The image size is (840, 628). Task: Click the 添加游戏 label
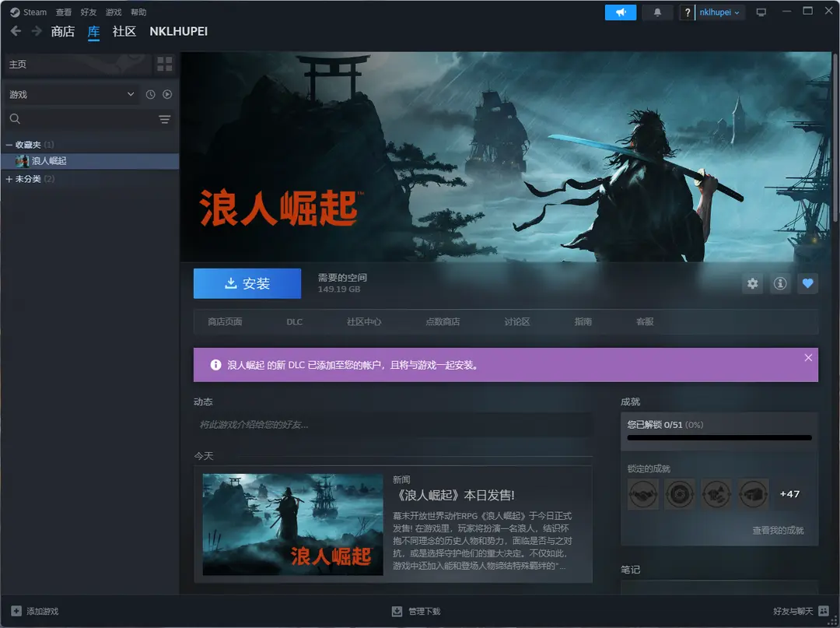pyautogui.click(x=42, y=612)
